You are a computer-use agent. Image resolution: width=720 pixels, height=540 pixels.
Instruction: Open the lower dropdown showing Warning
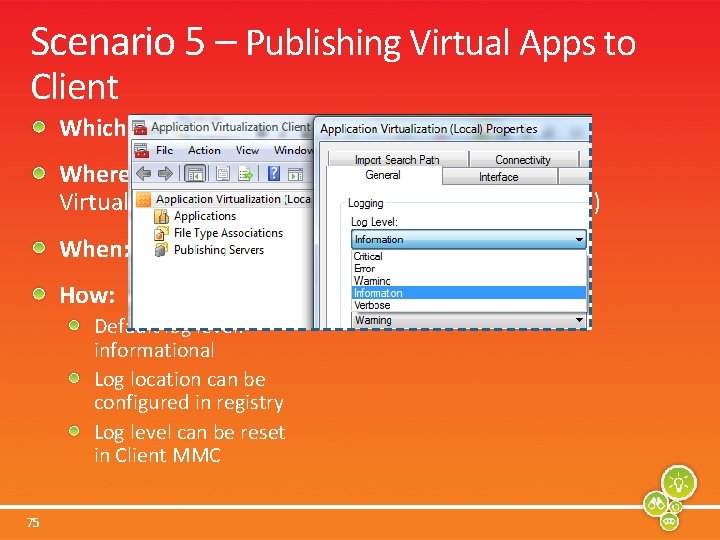pos(469,320)
